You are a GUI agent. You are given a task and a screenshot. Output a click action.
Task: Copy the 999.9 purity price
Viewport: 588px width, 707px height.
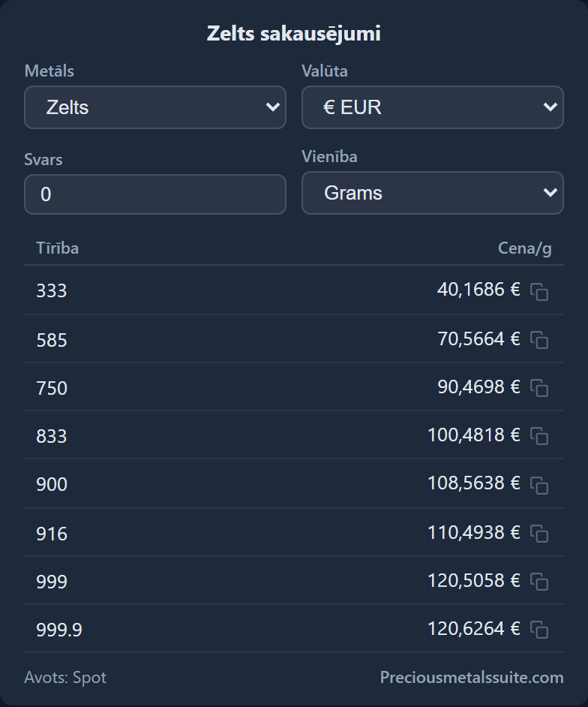tap(539, 630)
